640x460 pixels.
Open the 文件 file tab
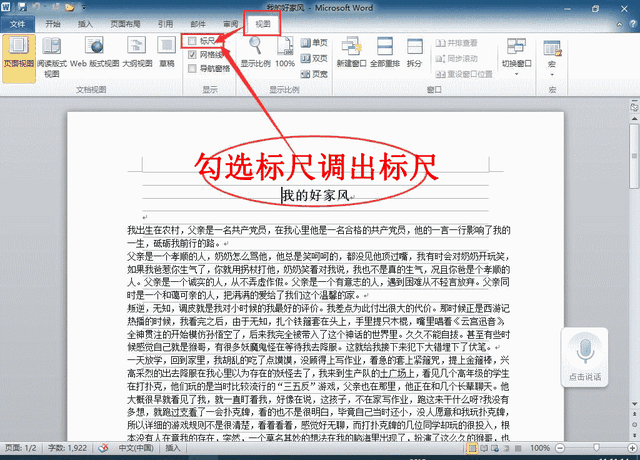point(17,24)
